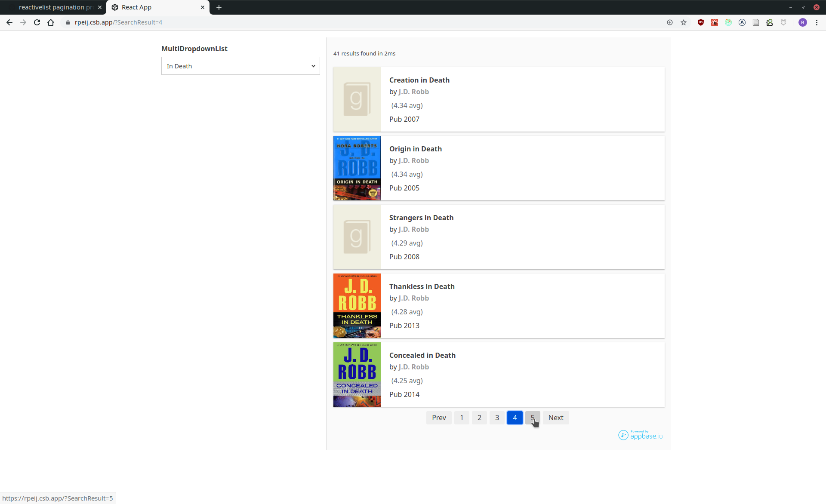Click Pub 2014 under Concealed in Death
The width and height of the screenshot is (826, 504).
404,394
